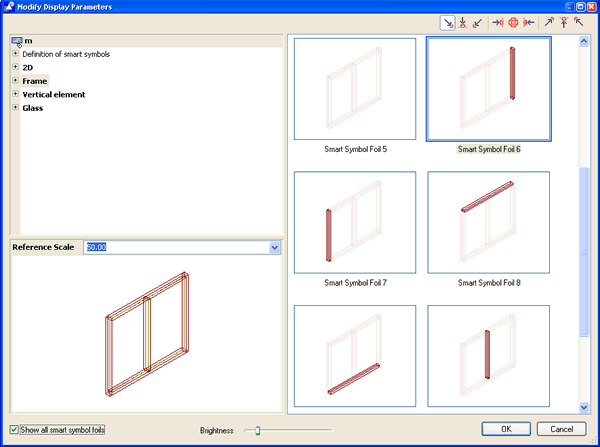This screenshot has width=600, height=447.
Task: Expand Definition of smart symbols node
Action: 15,54
